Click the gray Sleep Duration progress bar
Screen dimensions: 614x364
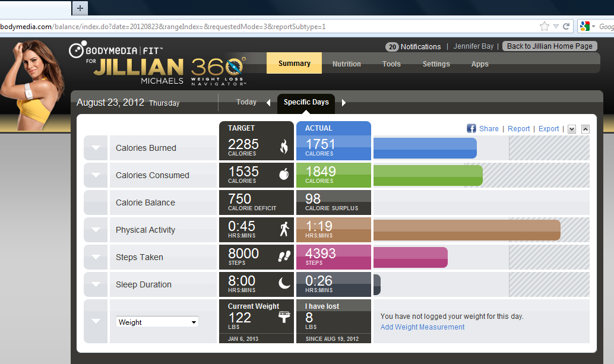376,284
